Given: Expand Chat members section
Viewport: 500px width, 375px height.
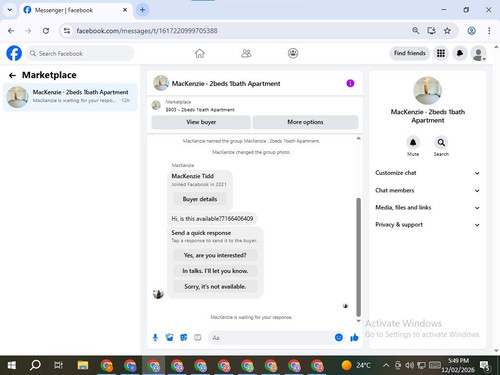Looking at the screenshot, I should (428, 190).
